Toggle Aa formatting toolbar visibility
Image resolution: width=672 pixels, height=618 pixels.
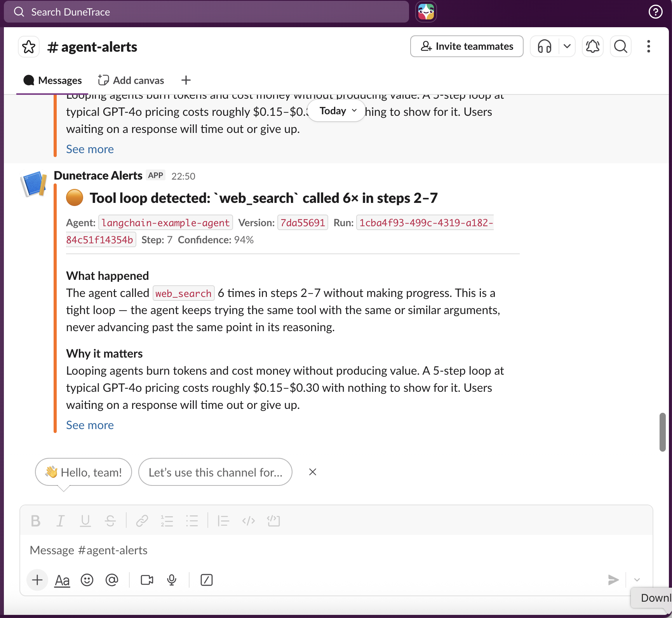pyautogui.click(x=62, y=580)
